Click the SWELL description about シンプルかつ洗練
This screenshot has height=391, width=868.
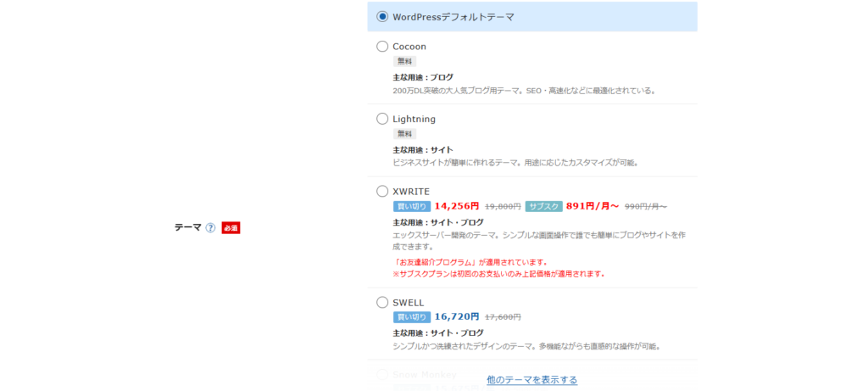(527, 347)
